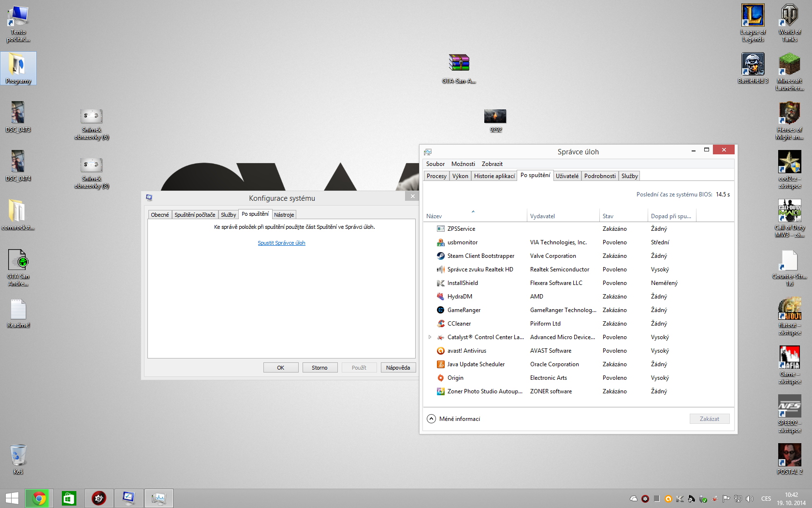Click OK in Konfigurace systému
Image resolution: width=812 pixels, height=508 pixels.
coord(281,368)
